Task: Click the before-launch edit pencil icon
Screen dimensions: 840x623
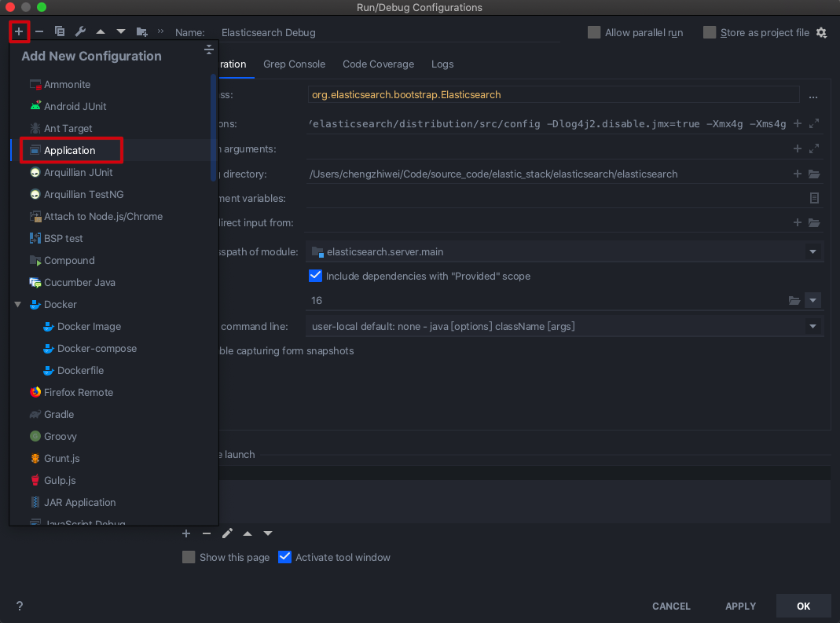Action: (227, 533)
